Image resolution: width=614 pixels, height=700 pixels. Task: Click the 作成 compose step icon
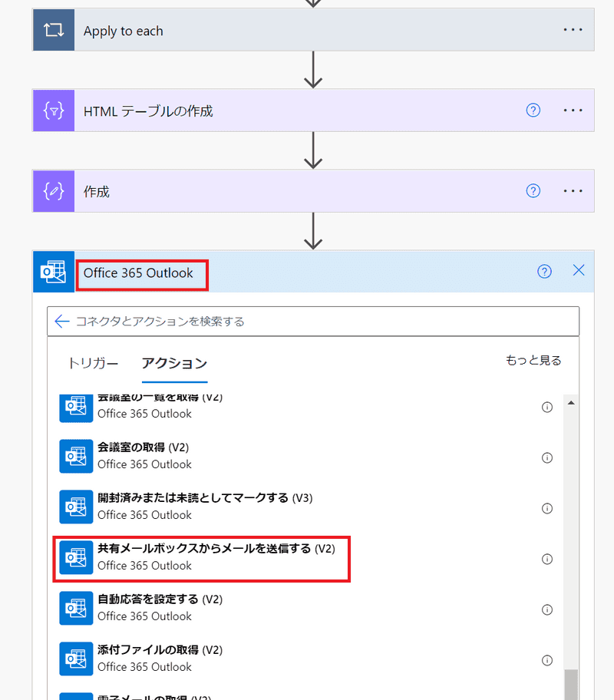click(x=54, y=191)
